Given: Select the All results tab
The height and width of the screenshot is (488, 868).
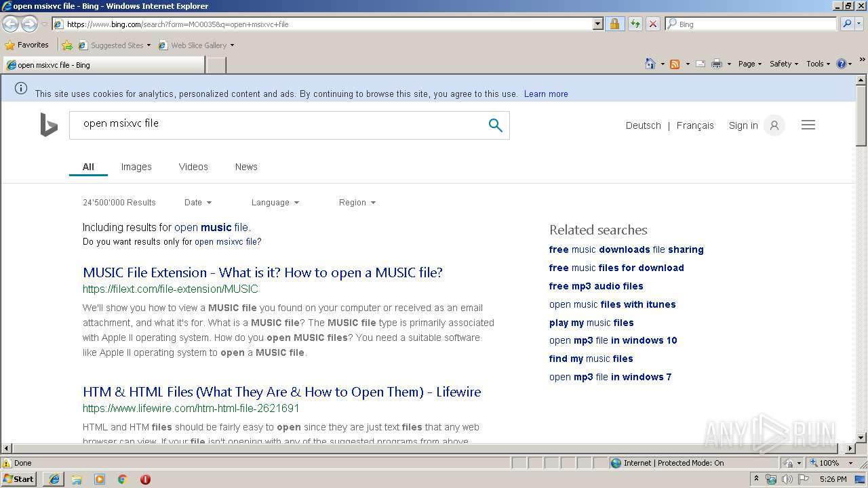Looking at the screenshot, I should (x=88, y=167).
